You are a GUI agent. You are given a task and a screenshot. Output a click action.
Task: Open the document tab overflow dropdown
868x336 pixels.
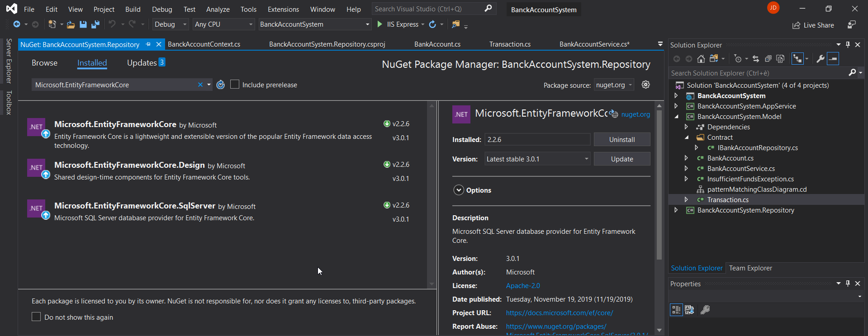point(660,44)
